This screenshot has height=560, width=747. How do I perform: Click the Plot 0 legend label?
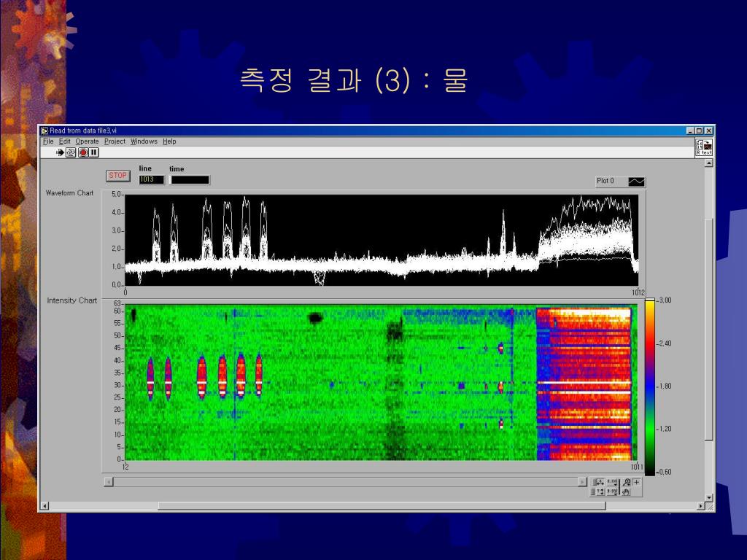[x=605, y=181]
